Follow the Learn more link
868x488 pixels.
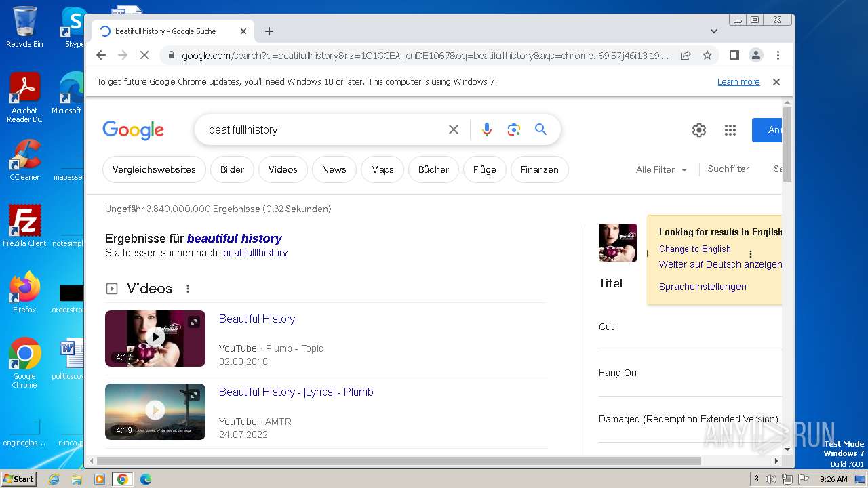tap(738, 82)
